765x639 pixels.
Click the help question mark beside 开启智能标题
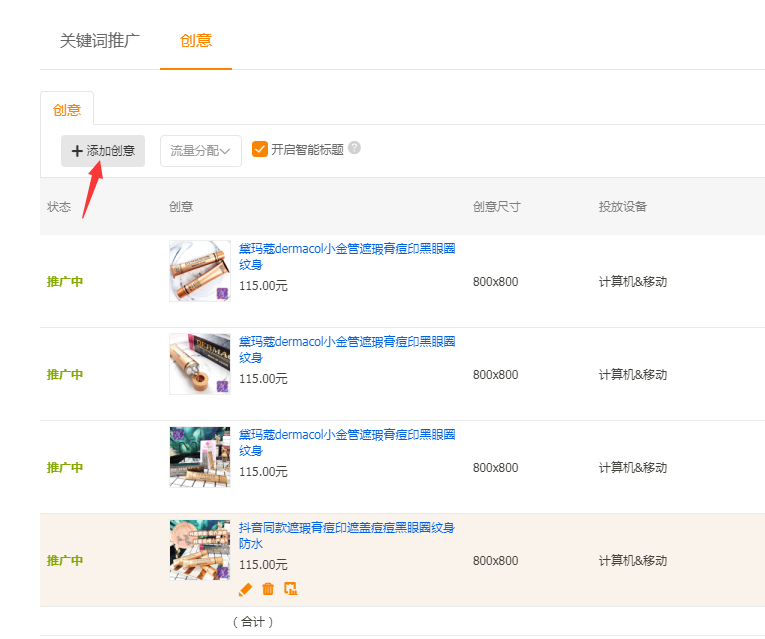pyautogui.click(x=354, y=148)
